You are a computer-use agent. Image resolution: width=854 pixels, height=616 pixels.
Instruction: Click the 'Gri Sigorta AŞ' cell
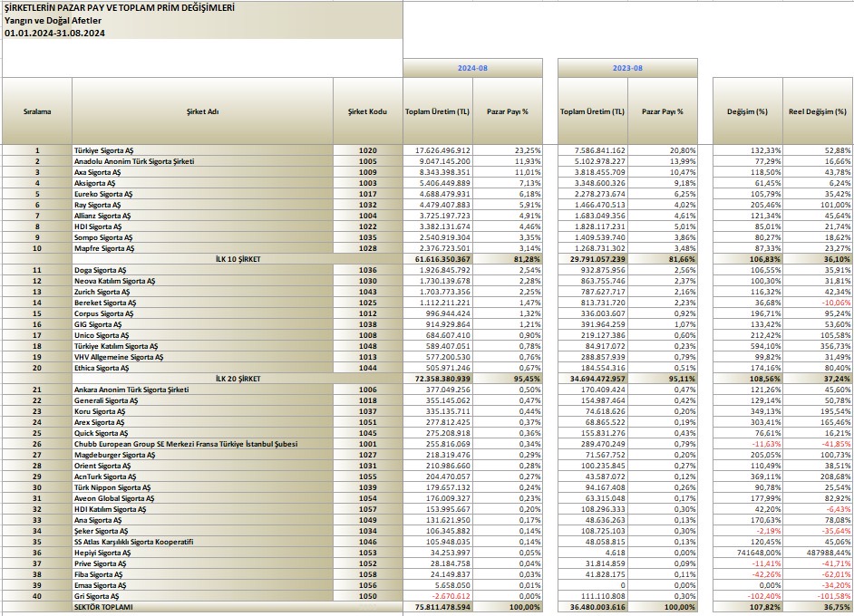click(x=202, y=596)
